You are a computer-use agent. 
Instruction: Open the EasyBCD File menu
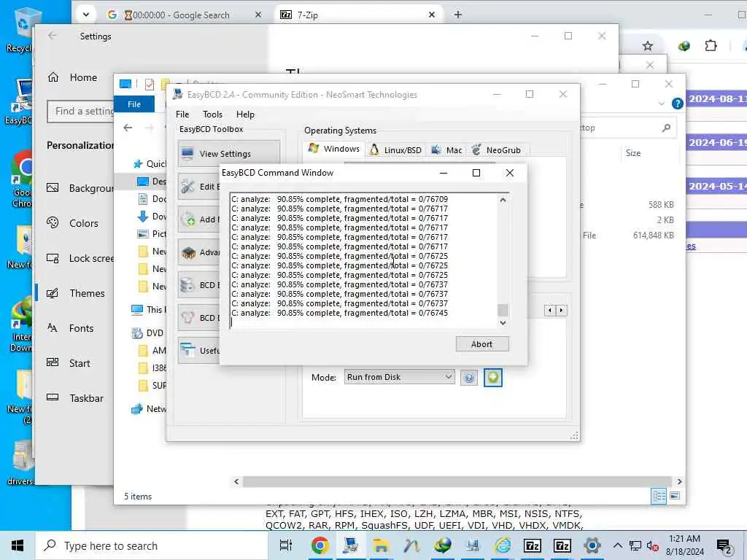point(182,114)
